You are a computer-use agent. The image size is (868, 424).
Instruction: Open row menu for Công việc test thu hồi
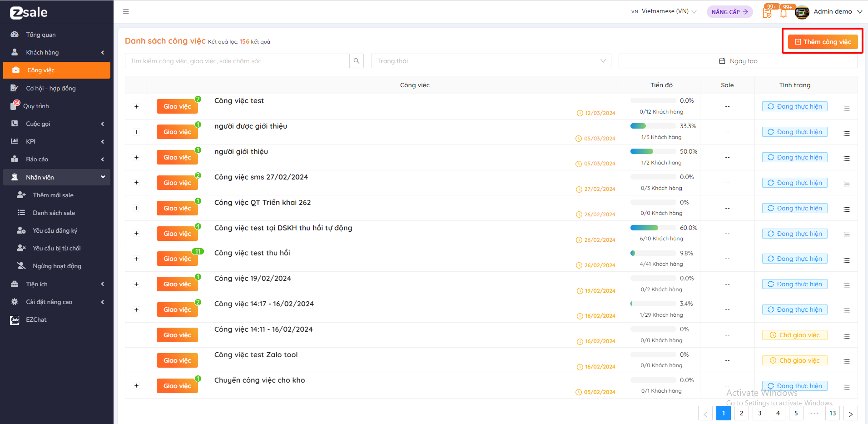tap(847, 260)
